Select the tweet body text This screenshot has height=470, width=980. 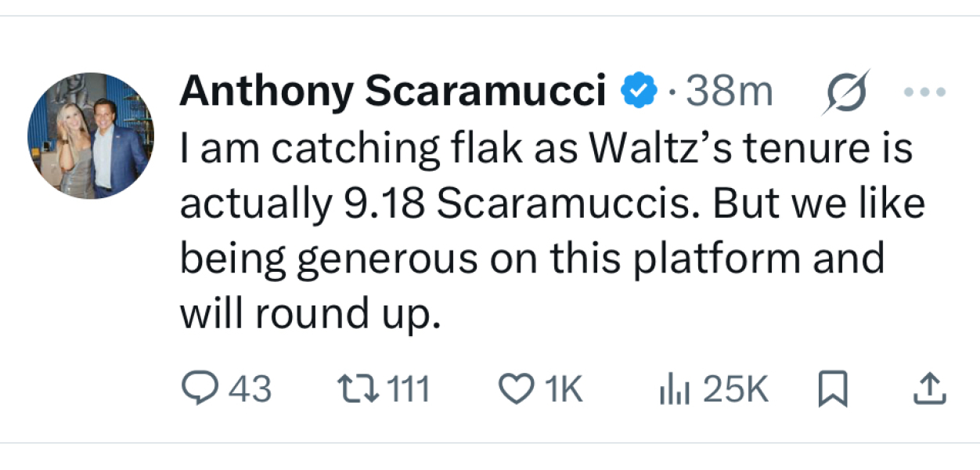pyautogui.click(x=548, y=227)
